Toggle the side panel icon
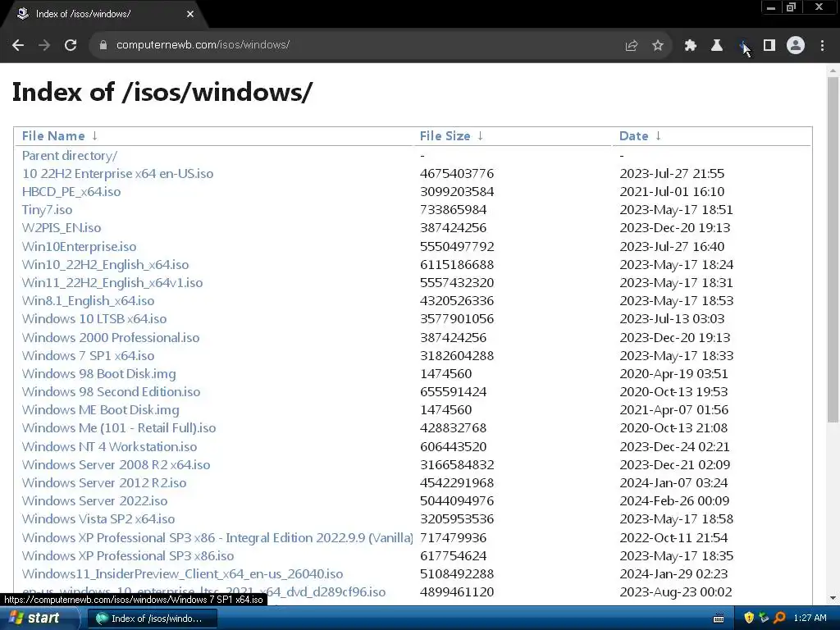The height and width of the screenshot is (630, 840). [x=769, y=46]
